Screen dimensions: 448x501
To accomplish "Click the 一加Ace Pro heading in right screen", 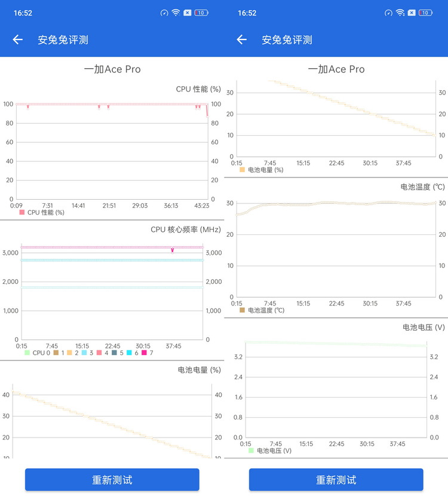I will coord(336,69).
